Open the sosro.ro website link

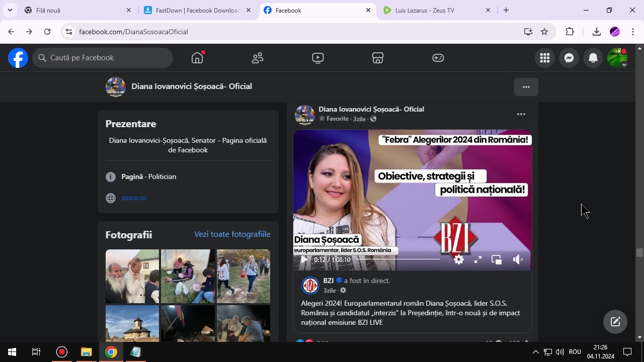pyautogui.click(x=134, y=198)
